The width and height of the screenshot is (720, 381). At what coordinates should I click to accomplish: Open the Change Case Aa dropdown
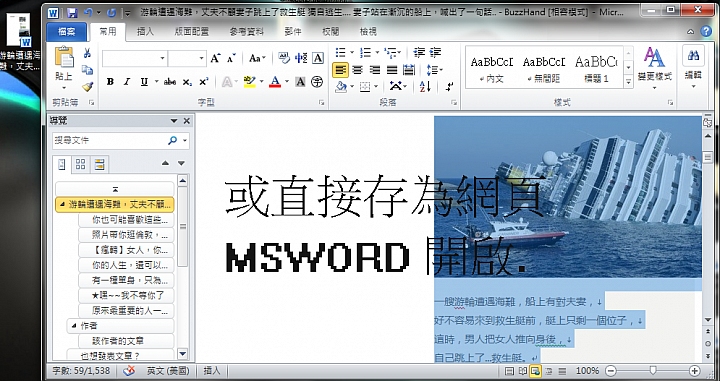pos(257,58)
